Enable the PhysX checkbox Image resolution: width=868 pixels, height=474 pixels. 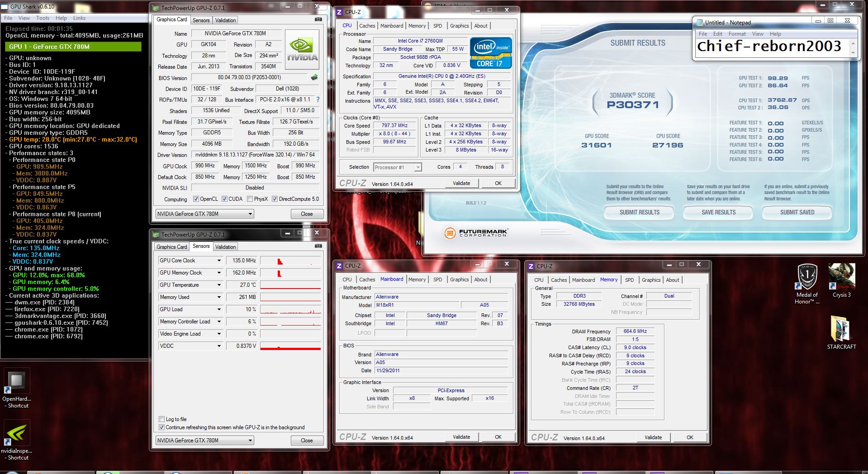[x=250, y=199]
